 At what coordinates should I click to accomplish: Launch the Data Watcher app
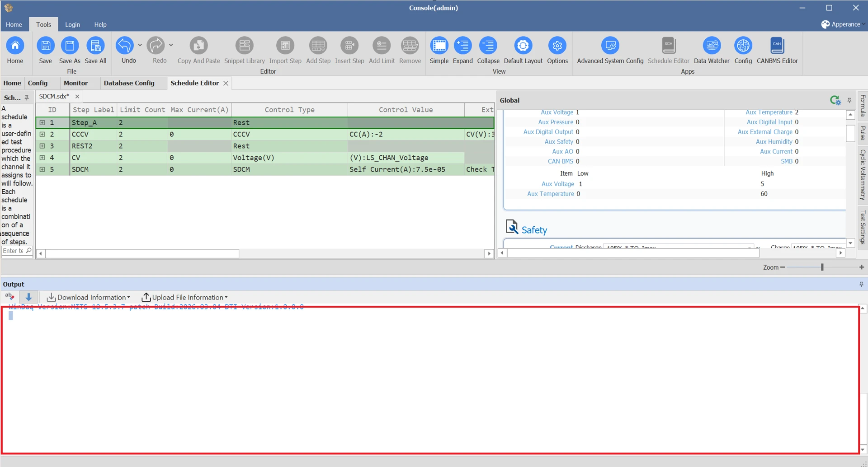(x=712, y=46)
